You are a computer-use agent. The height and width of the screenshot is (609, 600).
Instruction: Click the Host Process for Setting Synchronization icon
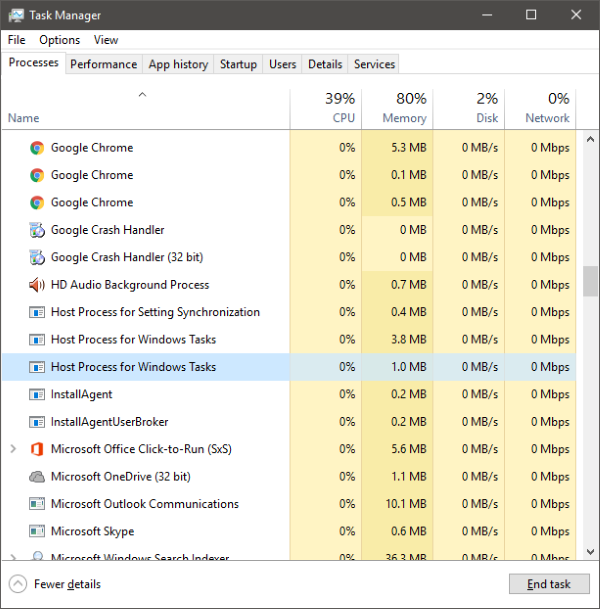[x=37, y=312]
